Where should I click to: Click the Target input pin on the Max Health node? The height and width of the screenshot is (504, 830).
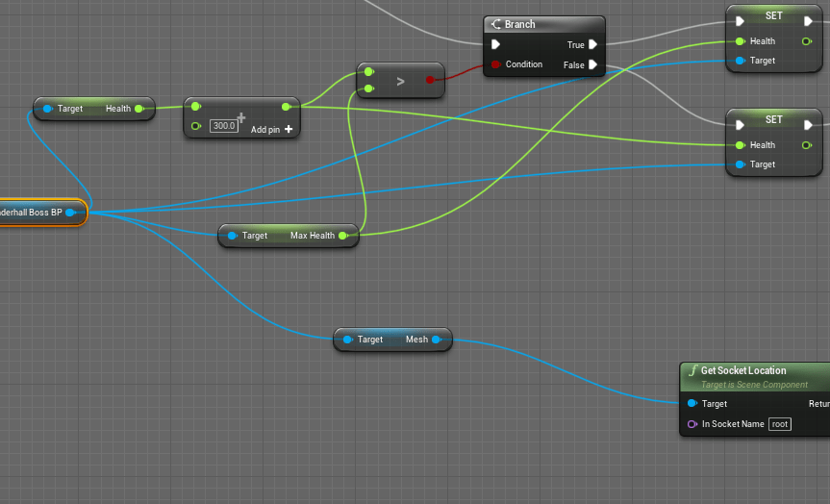pos(232,236)
